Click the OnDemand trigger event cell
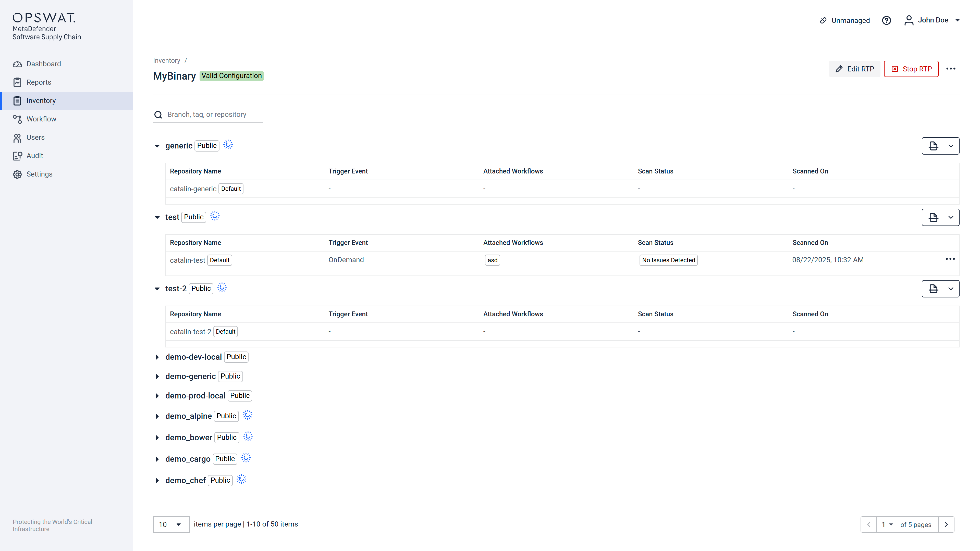 pos(346,260)
